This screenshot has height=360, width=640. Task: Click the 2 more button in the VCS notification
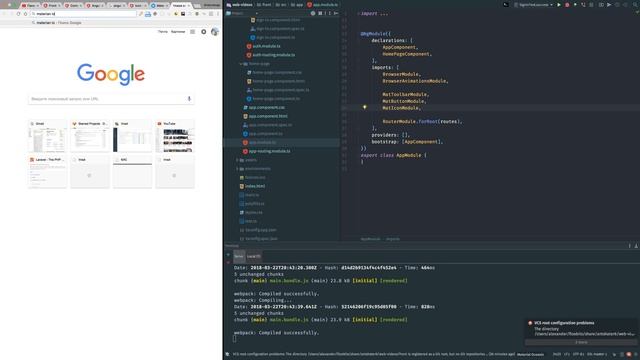[581, 342]
